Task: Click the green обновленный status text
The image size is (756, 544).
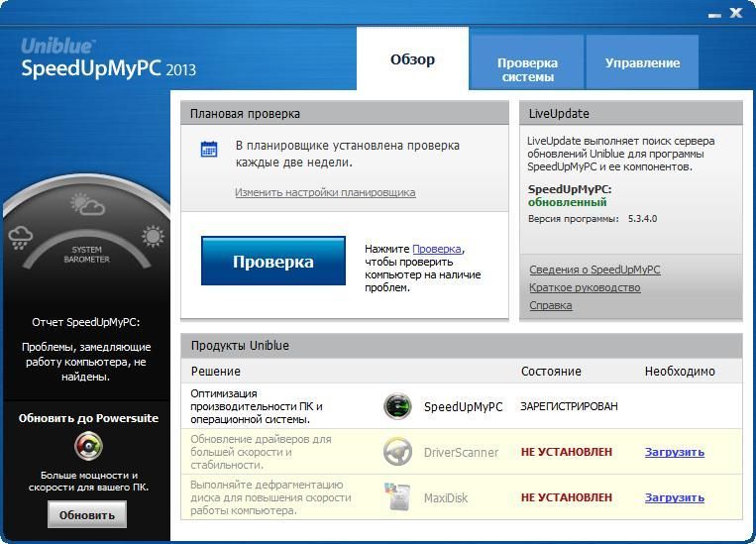Action: point(568,202)
